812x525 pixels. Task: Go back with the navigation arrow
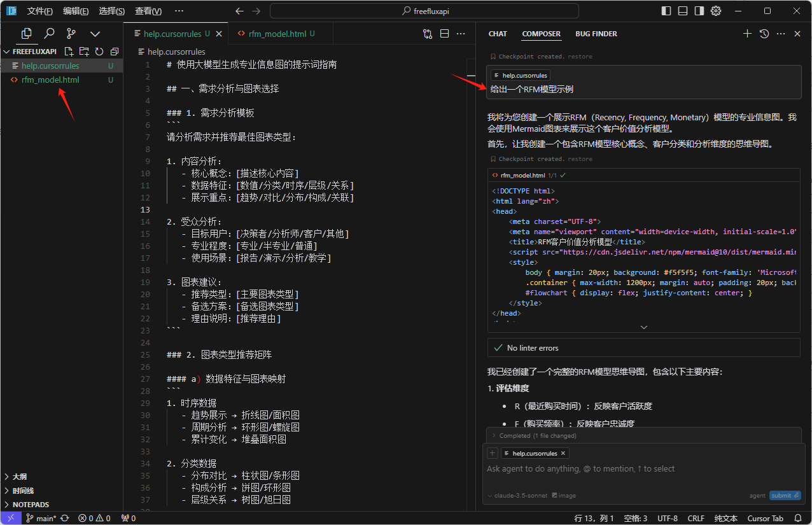click(x=239, y=11)
